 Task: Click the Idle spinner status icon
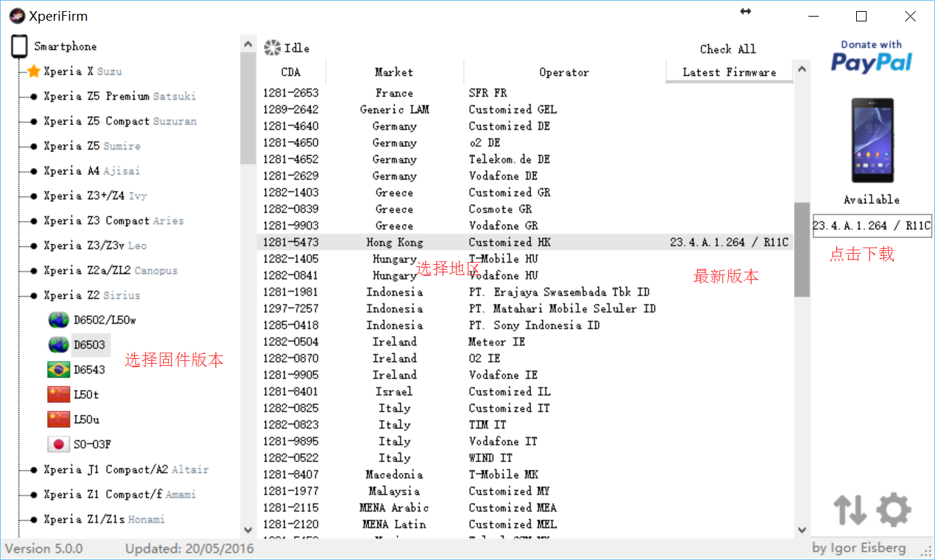272,48
